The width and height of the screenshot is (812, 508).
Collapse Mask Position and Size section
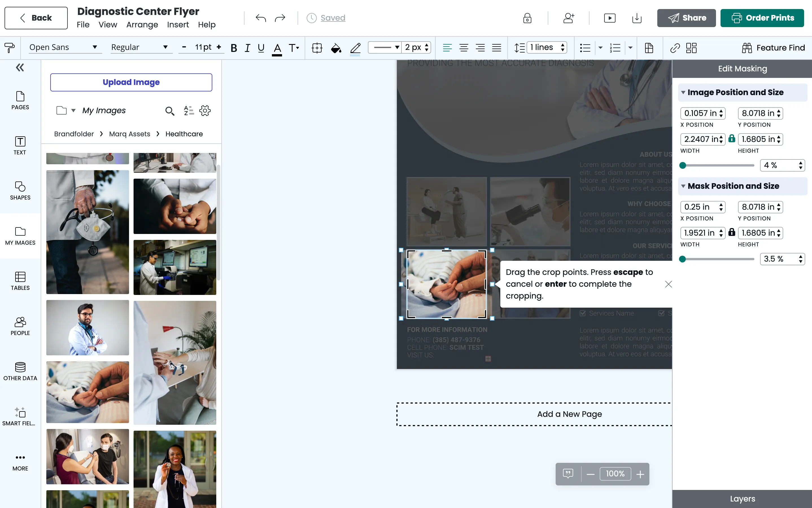(683, 186)
